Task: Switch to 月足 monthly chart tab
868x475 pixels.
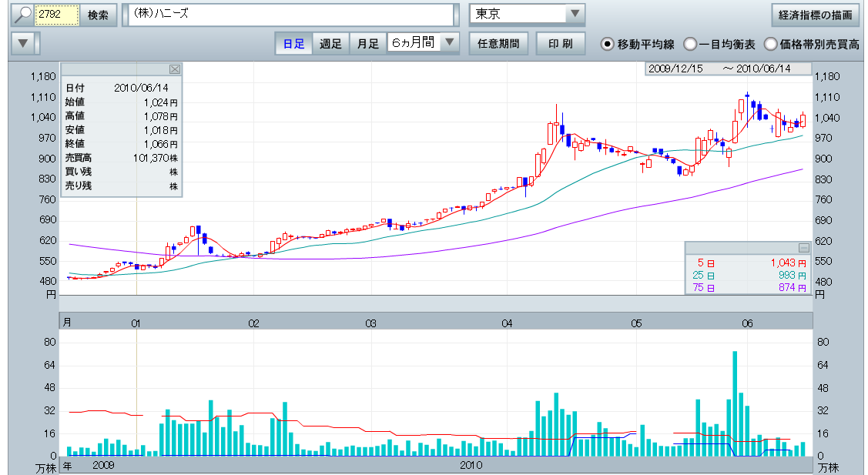Action: pyautogui.click(x=367, y=43)
